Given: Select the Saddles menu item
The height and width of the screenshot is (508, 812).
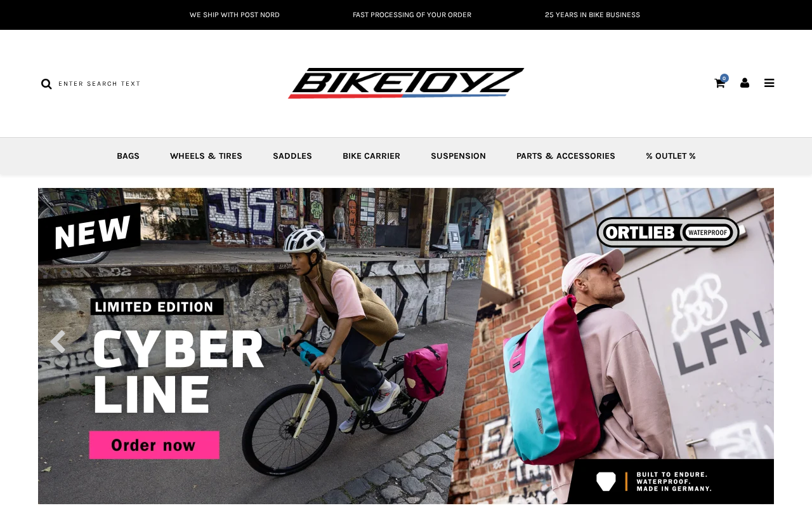Looking at the screenshot, I should coord(292,156).
